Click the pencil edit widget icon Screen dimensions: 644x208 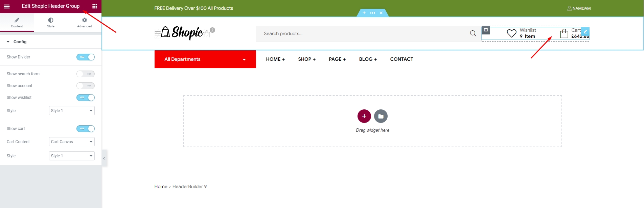585,31
